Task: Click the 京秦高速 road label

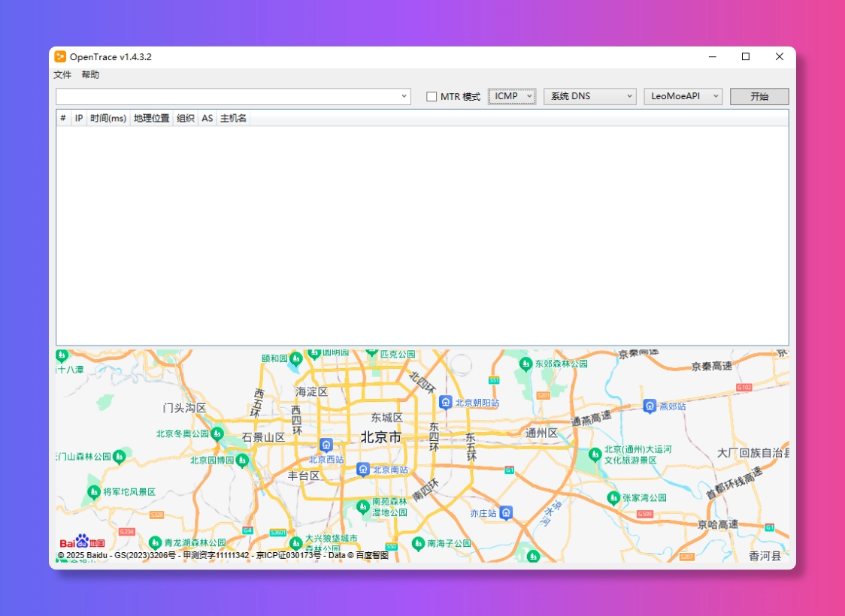Action: 713,366
